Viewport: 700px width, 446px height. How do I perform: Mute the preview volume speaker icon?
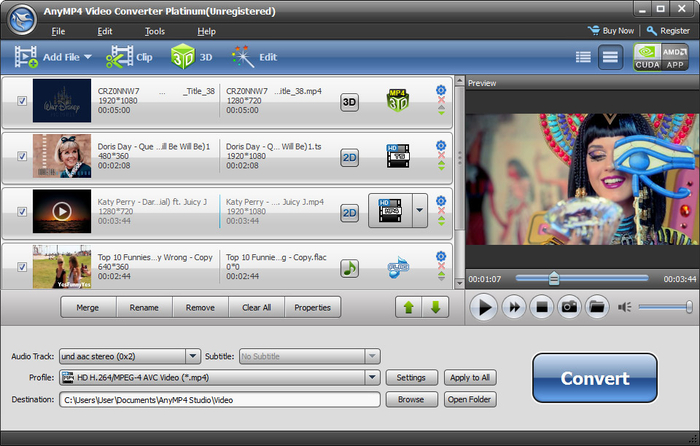point(625,307)
